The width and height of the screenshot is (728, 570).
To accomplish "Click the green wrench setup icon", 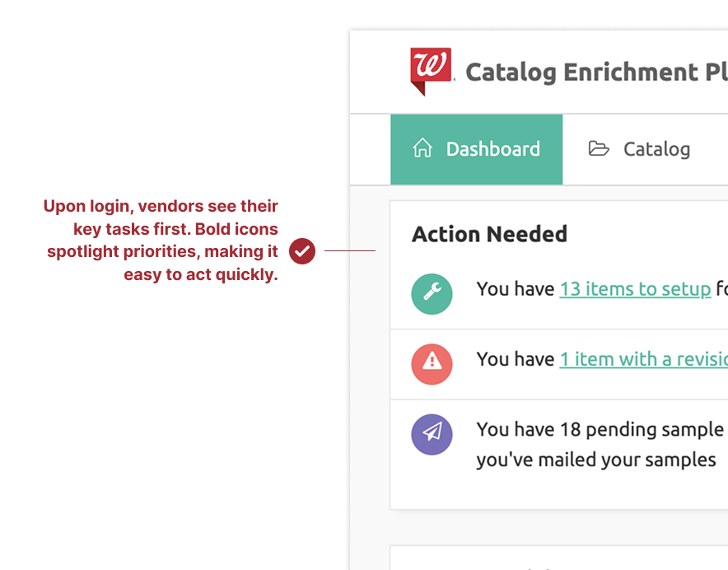I will click(x=432, y=293).
